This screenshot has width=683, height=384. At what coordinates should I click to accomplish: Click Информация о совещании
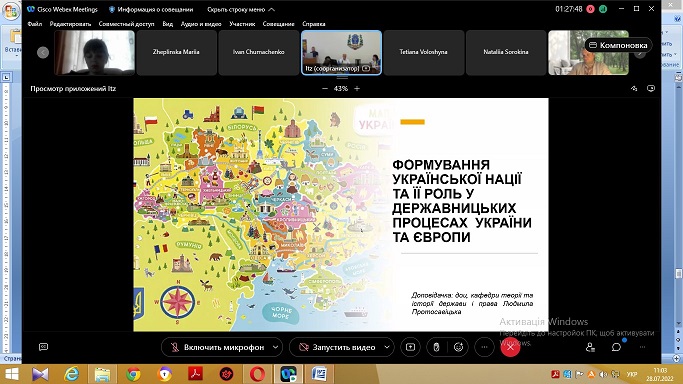tap(151, 9)
